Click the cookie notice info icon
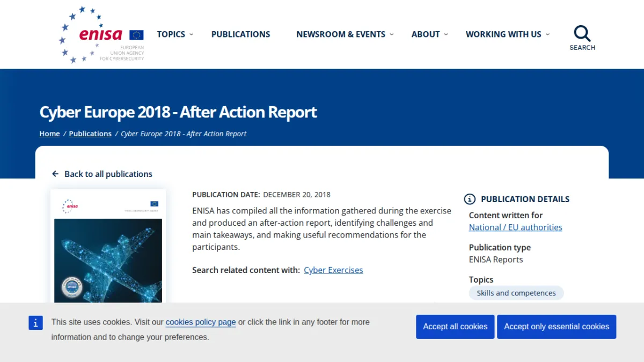 [35, 323]
